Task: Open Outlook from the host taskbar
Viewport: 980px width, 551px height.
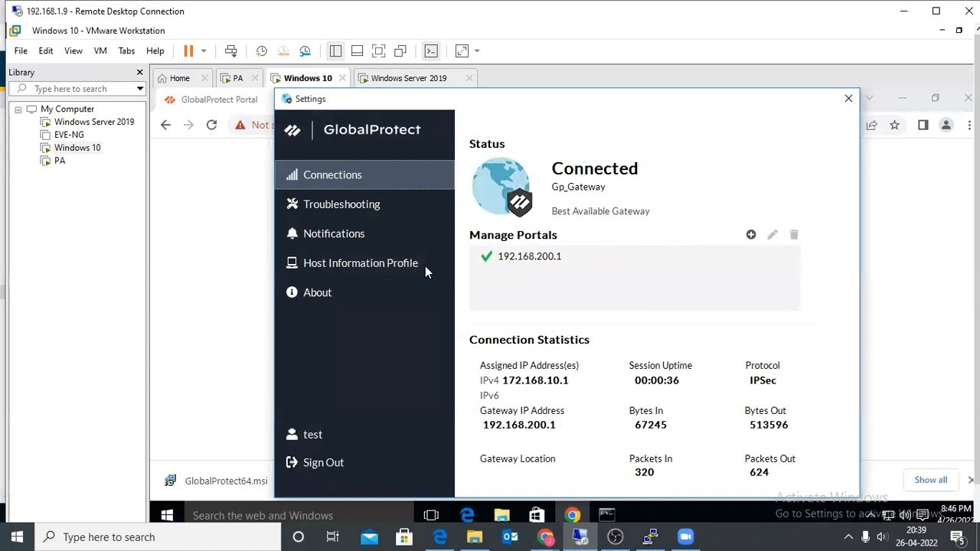Action: click(510, 537)
